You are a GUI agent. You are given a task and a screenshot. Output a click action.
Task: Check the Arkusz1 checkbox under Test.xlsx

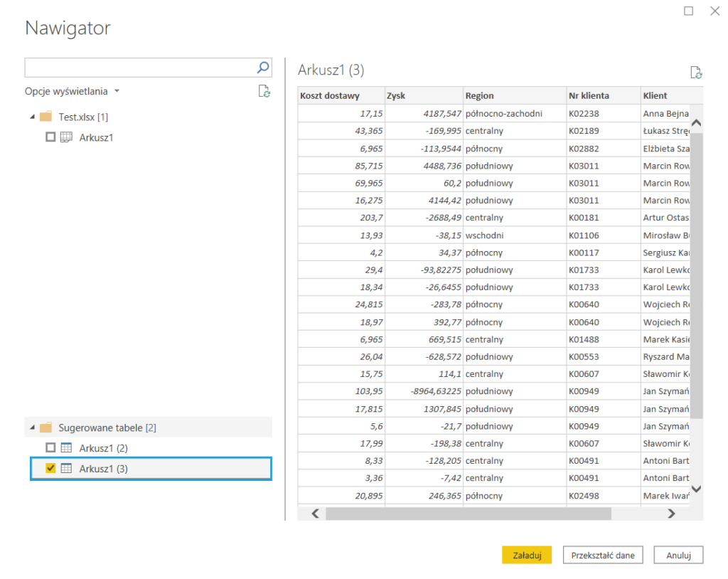click(x=50, y=137)
